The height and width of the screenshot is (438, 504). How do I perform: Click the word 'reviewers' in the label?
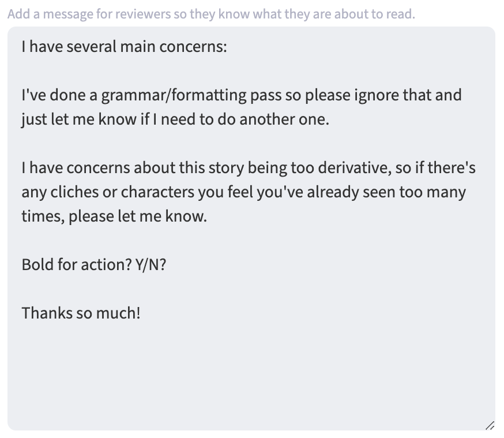click(x=143, y=14)
